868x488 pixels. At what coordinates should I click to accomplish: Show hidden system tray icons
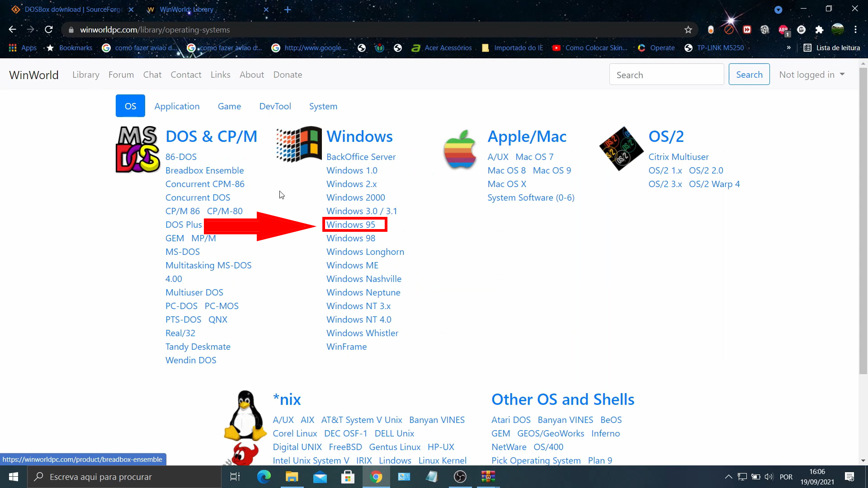(x=728, y=477)
